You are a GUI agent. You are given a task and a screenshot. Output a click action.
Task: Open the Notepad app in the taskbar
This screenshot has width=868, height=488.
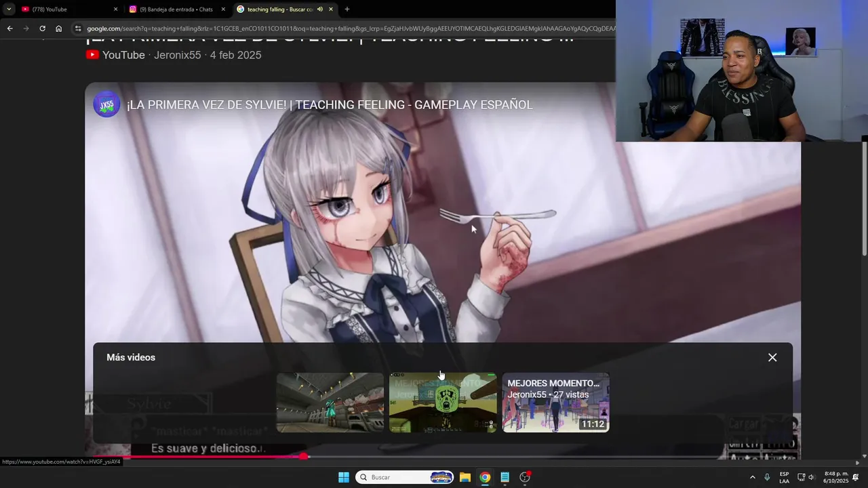click(x=505, y=477)
